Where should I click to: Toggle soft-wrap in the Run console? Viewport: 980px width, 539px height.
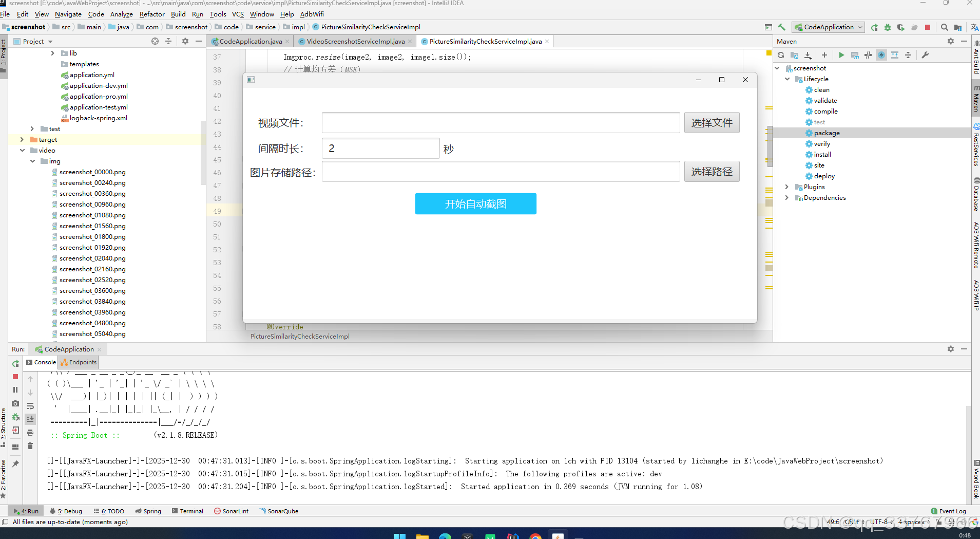pyautogui.click(x=30, y=406)
